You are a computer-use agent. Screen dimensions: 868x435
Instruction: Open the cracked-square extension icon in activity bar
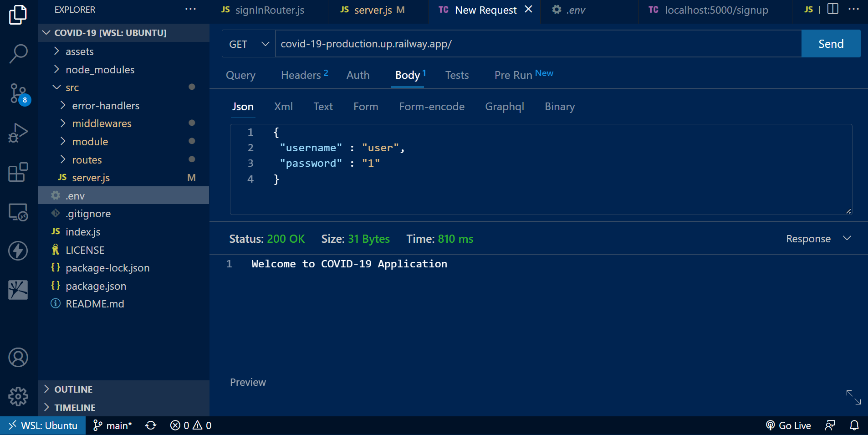(18, 290)
